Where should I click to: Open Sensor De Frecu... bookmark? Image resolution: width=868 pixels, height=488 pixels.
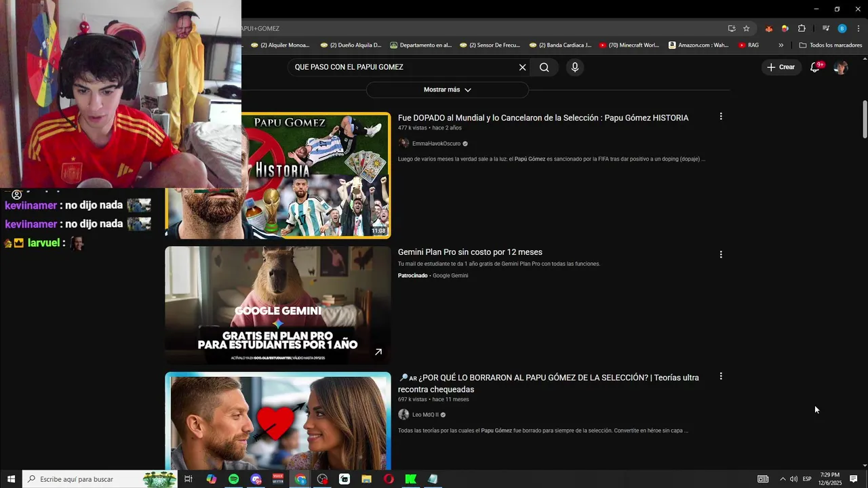pos(490,45)
